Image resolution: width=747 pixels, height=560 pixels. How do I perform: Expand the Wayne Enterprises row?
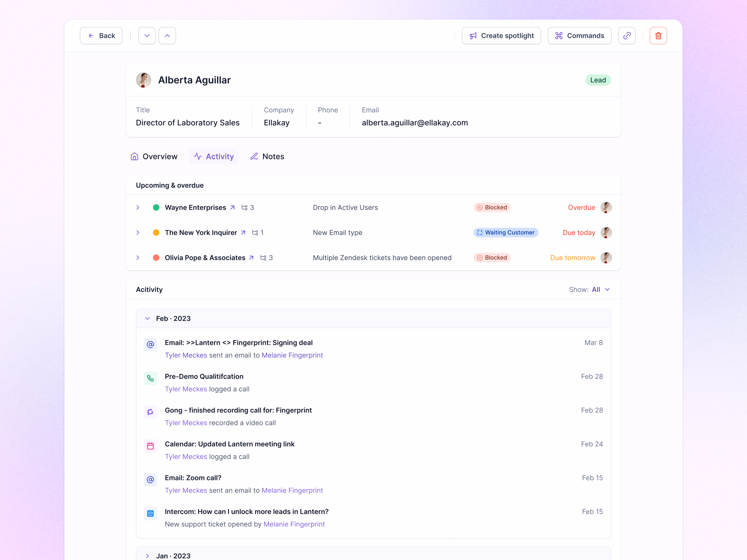(x=138, y=208)
